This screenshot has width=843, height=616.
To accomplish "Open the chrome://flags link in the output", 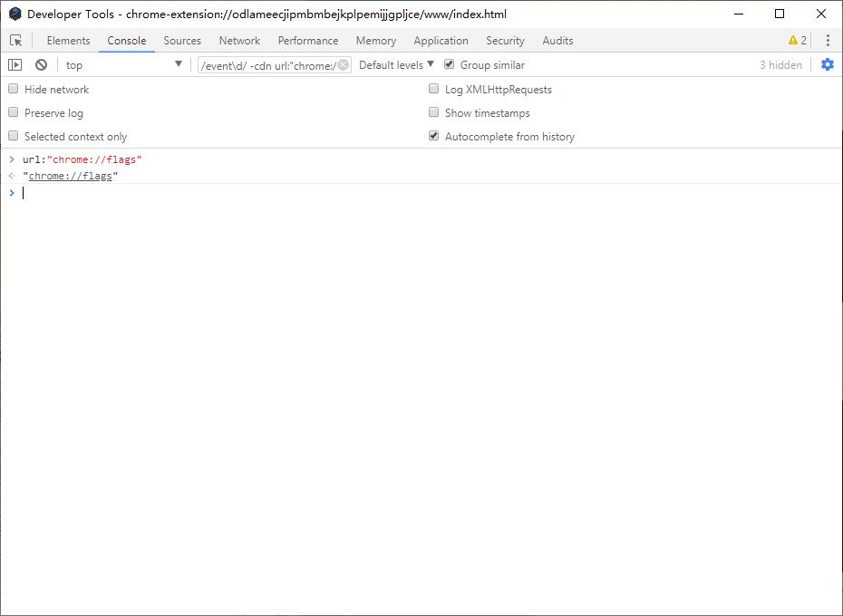I will [x=71, y=176].
